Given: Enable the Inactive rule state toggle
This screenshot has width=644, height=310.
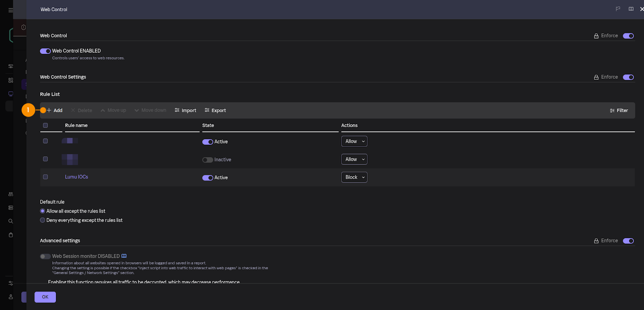Looking at the screenshot, I should [x=207, y=160].
